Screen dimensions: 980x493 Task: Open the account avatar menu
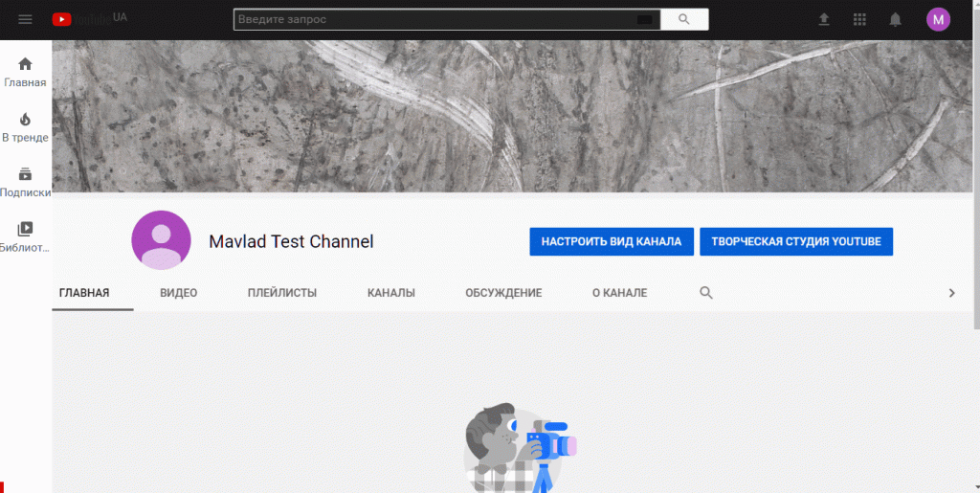tap(938, 19)
